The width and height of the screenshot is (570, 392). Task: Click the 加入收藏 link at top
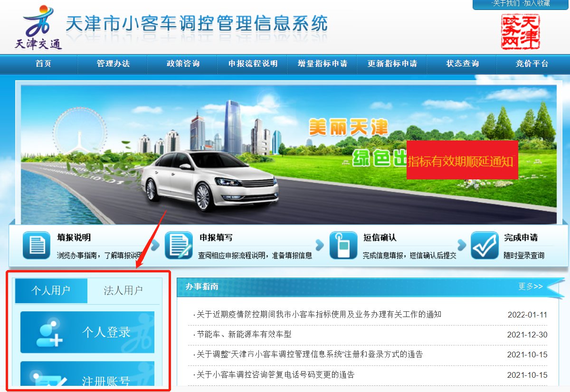(x=537, y=3)
